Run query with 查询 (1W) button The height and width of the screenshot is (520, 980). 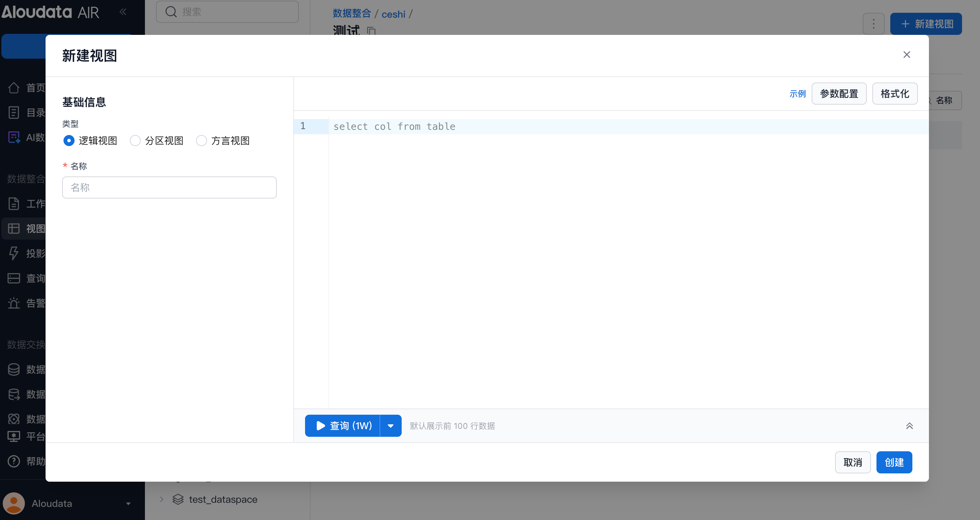(342, 426)
